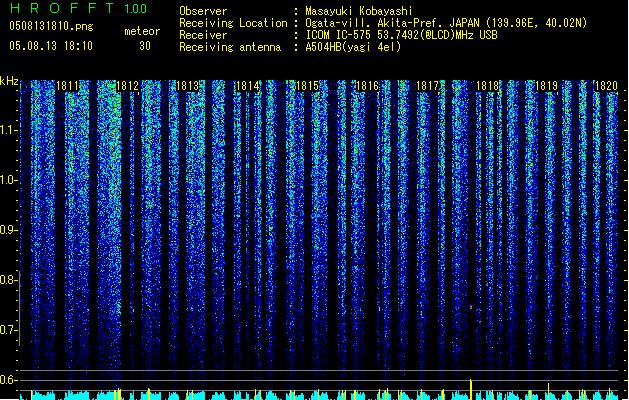The height and width of the screenshot is (400, 629).
Task: Click the 0.8 frequency axis tick
Action: (8, 280)
